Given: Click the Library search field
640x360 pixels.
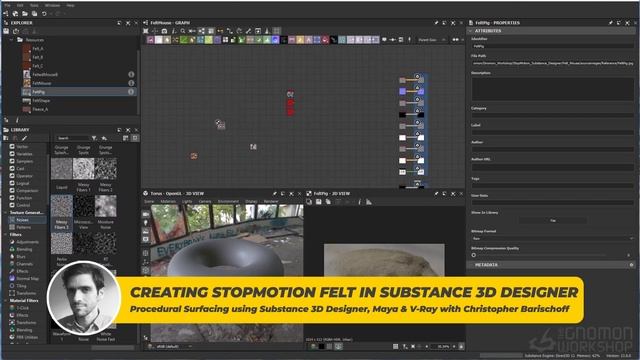Looking at the screenshot, I should 73,138.
